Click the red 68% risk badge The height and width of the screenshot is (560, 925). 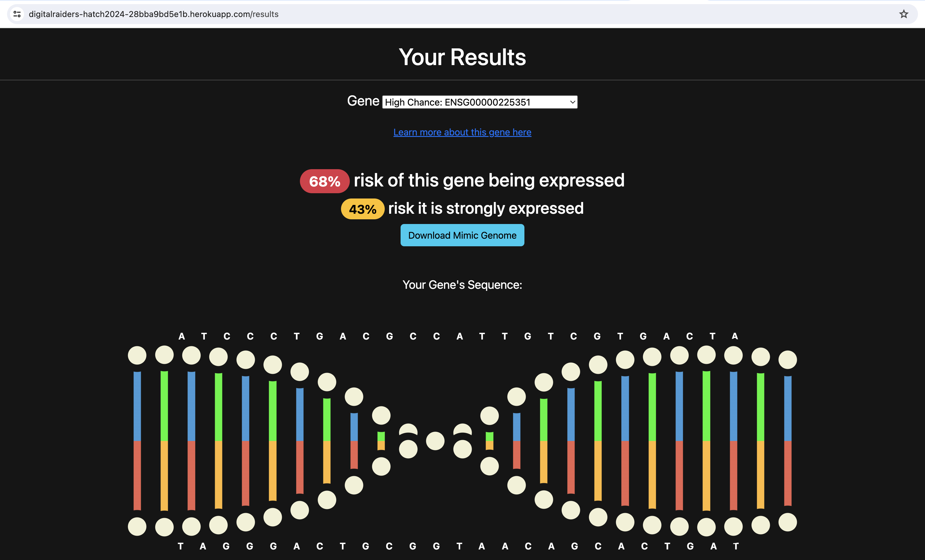(324, 181)
